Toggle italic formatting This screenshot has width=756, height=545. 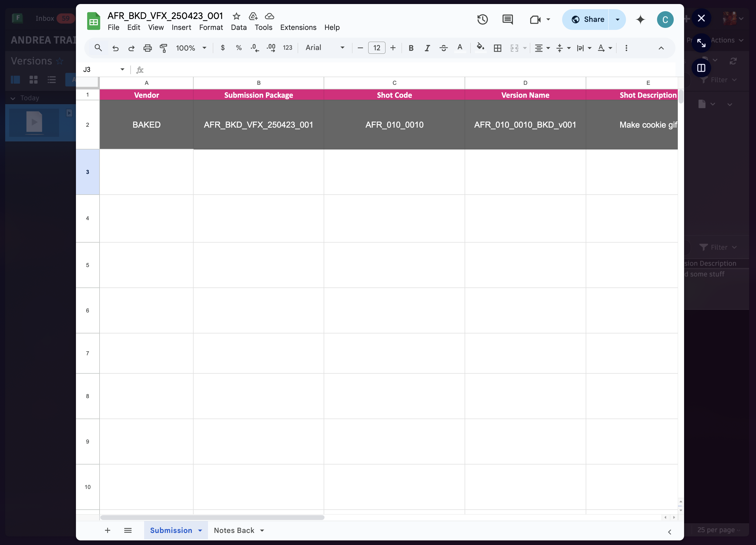click(427, 48)
